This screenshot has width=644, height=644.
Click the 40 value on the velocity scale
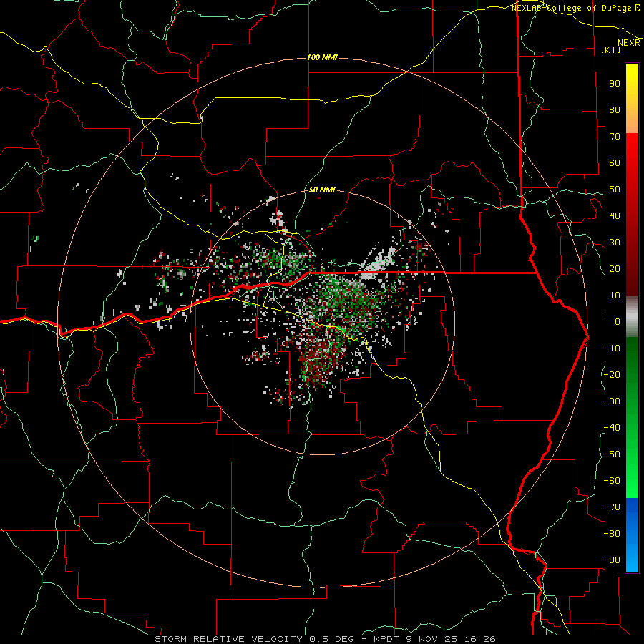615,216
